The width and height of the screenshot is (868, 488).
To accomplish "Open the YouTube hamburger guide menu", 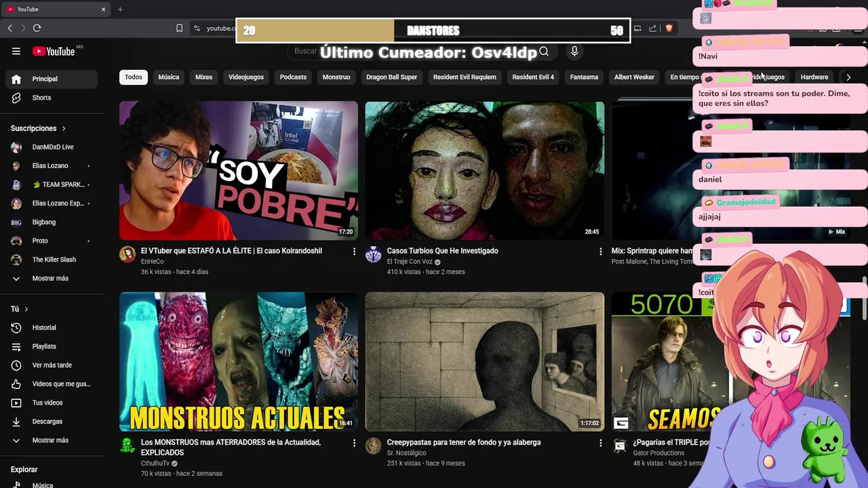I will 16,52.
